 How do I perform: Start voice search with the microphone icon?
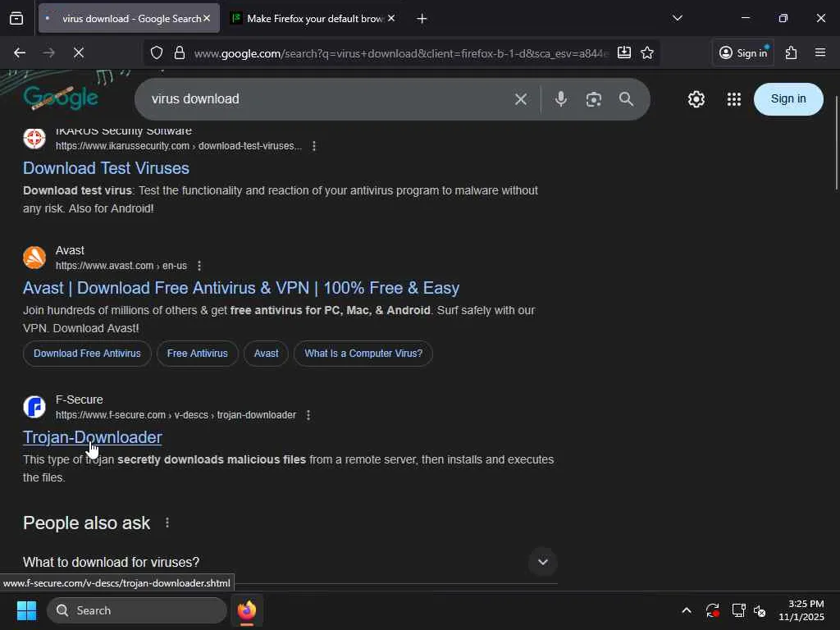tap(561, 99)
